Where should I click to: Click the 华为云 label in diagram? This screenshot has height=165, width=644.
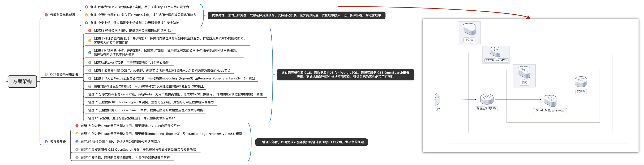click(x=469, y=40)
